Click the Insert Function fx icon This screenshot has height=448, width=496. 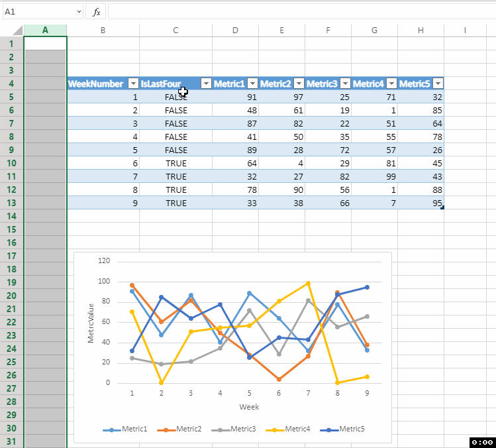96,12
